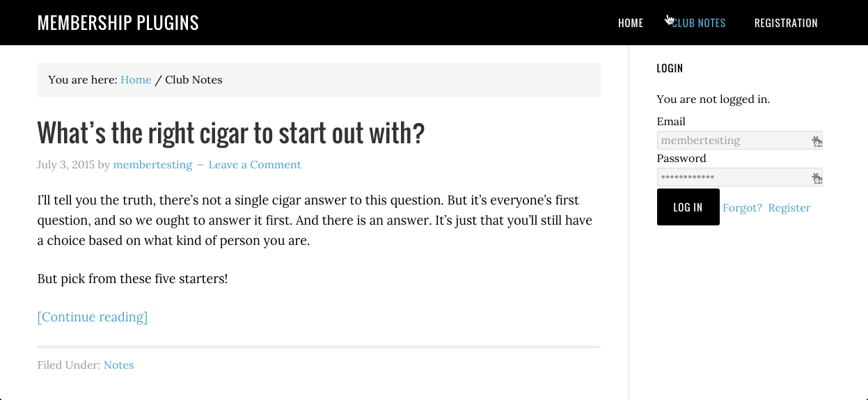Follow the Home breadcrumb link
Image resolution: width=868 pixels, height=400 pixels.
tap(136, 80)
